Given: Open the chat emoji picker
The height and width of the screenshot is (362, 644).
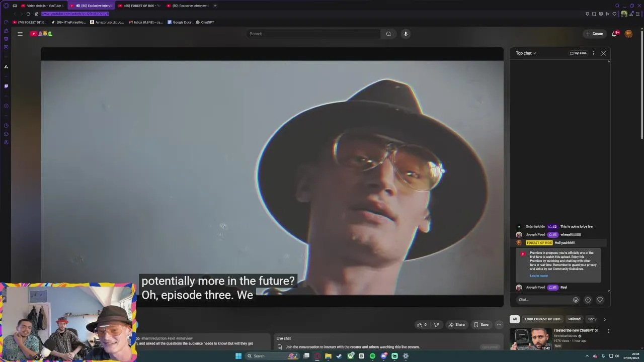Looking at the screenshot, I should click(x=576, y=300).
